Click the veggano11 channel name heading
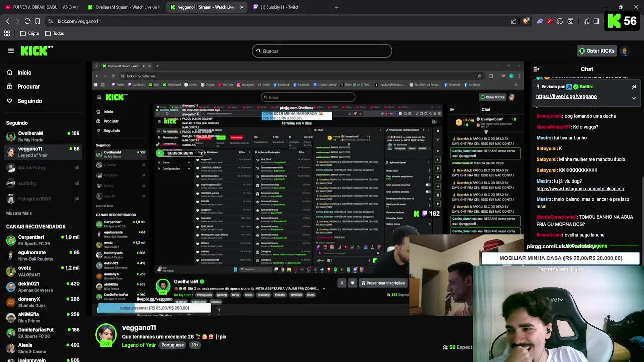The image size is (644, 362). [139, 328]
